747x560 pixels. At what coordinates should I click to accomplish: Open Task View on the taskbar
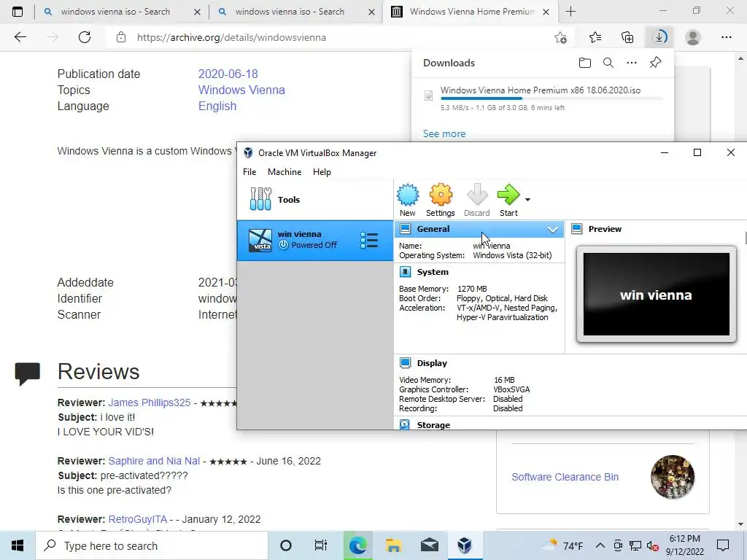tap(321, 545)
